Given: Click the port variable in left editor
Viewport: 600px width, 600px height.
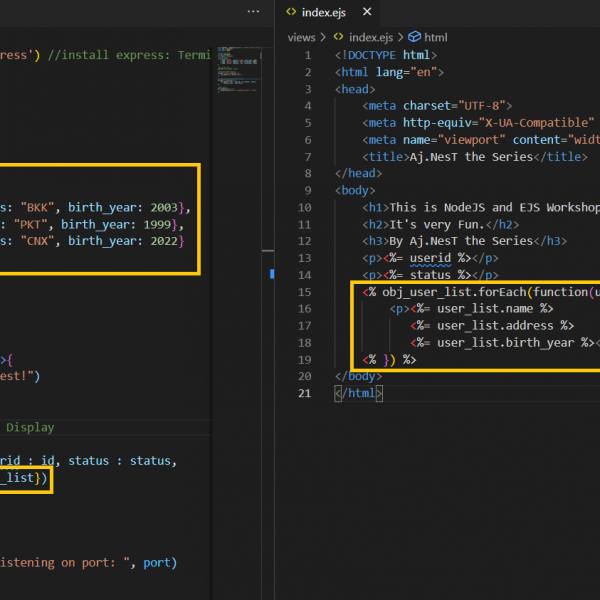Looking at the screenshot, I should (x=158, y=562).
